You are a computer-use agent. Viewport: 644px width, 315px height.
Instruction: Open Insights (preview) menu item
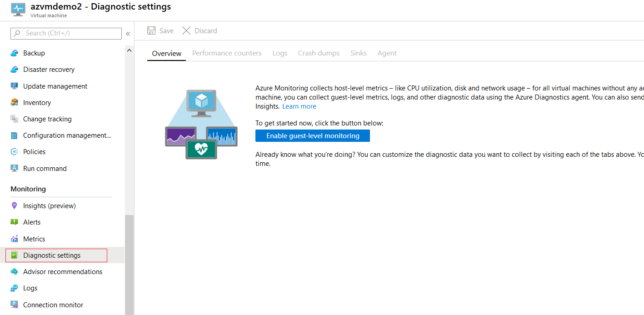[50, 206]
